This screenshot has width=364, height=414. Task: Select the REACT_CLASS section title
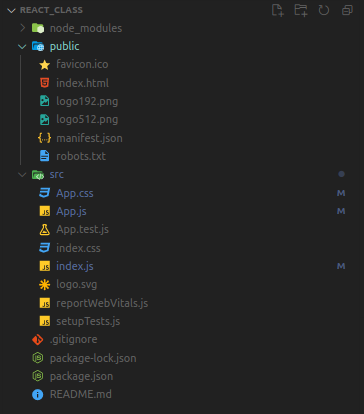click(x=51, y=10)
